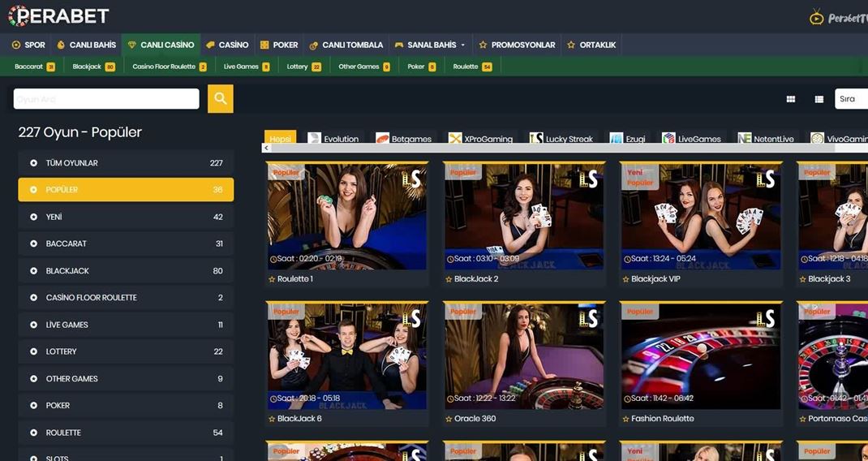Favorite BlackJack 2 with star icon
Image resolution: width=868 pixels, height=461 pixels.
(449, 279)
